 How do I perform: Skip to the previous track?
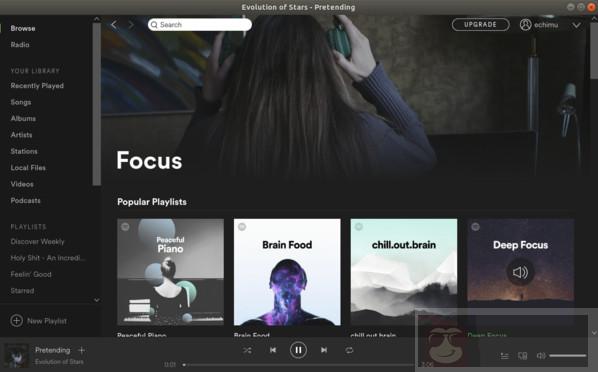273,350
